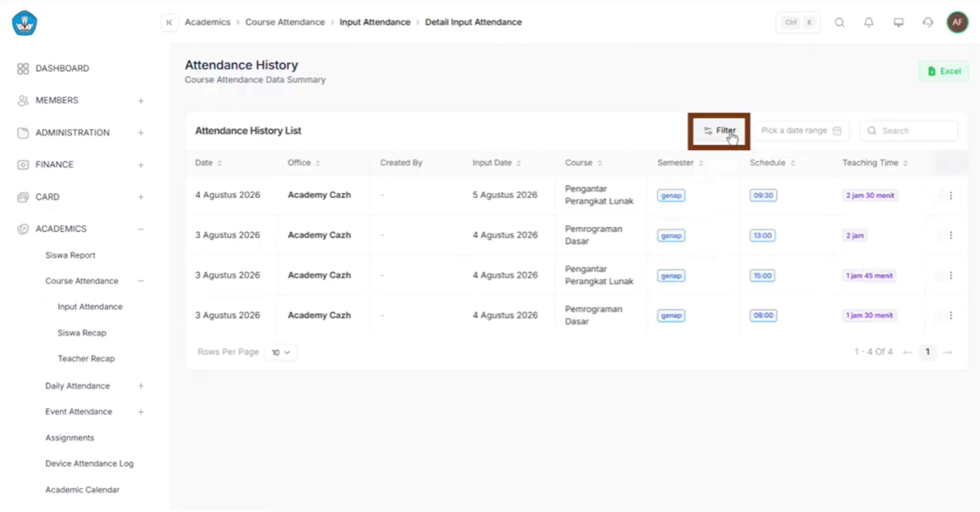Click the monitor display icon in header
Viewport: 980px width, 512px height.
point(899,23)
